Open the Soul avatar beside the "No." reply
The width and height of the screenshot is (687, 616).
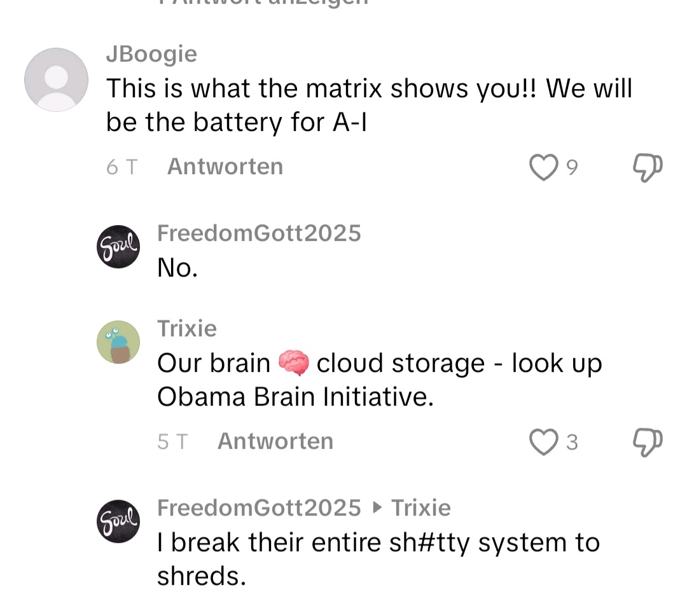(118, 247)
